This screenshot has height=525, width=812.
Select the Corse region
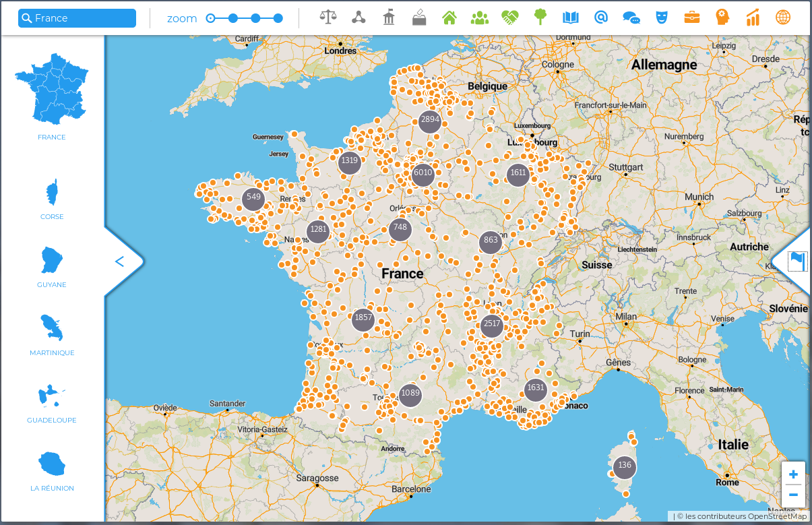(x=52, y=199)
